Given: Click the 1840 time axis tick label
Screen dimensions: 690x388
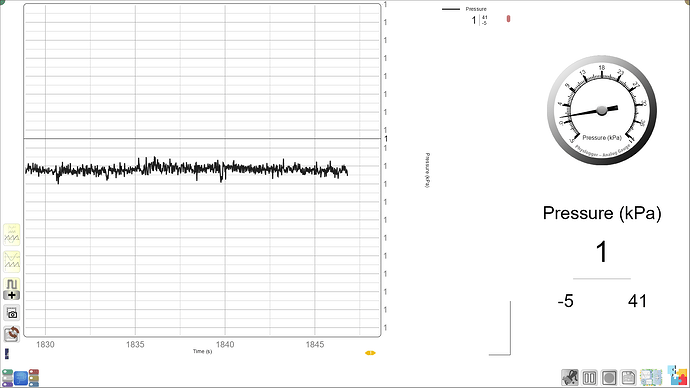Looking at the screenshot, I should (225, 344).
